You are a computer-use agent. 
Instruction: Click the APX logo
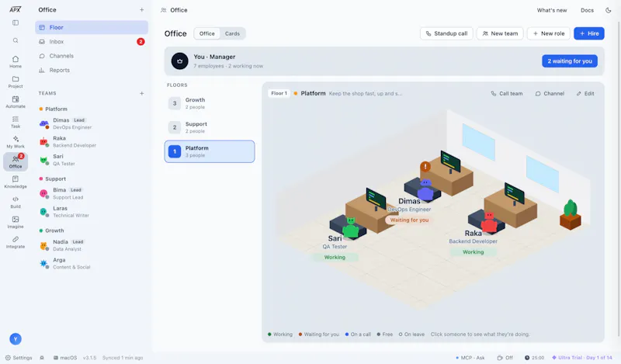16,9
